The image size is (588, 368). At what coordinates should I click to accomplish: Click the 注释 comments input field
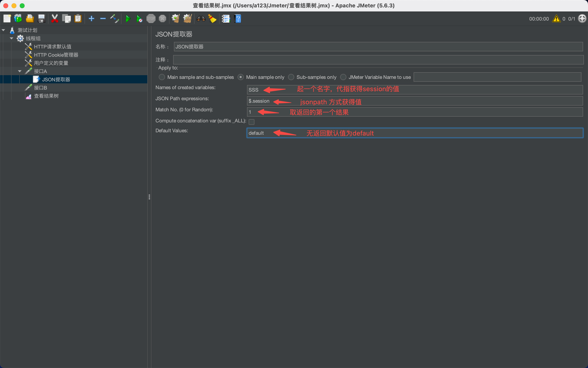tap(378, 60)
